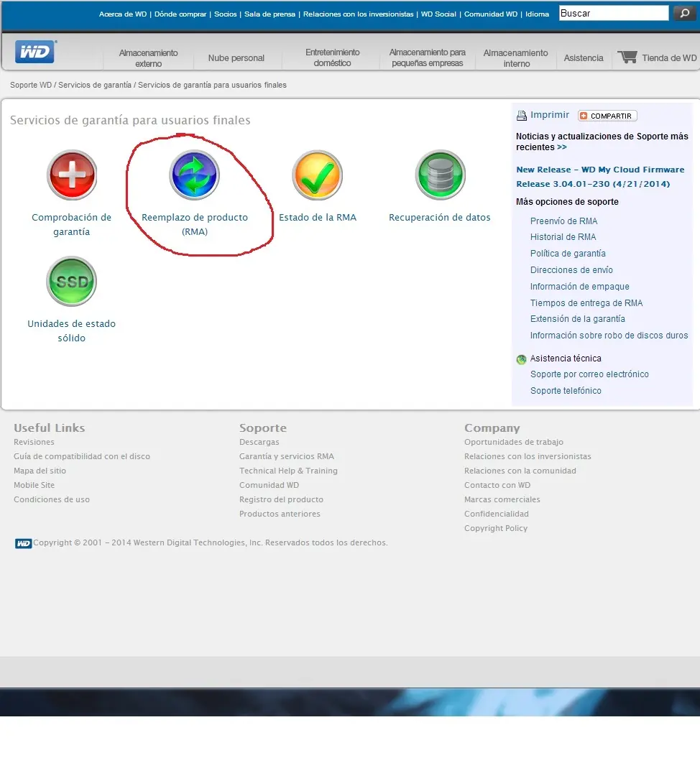
Task: Open Almacenamiento para pequeñas empresas menu
Action: click(x=427, y=57)
